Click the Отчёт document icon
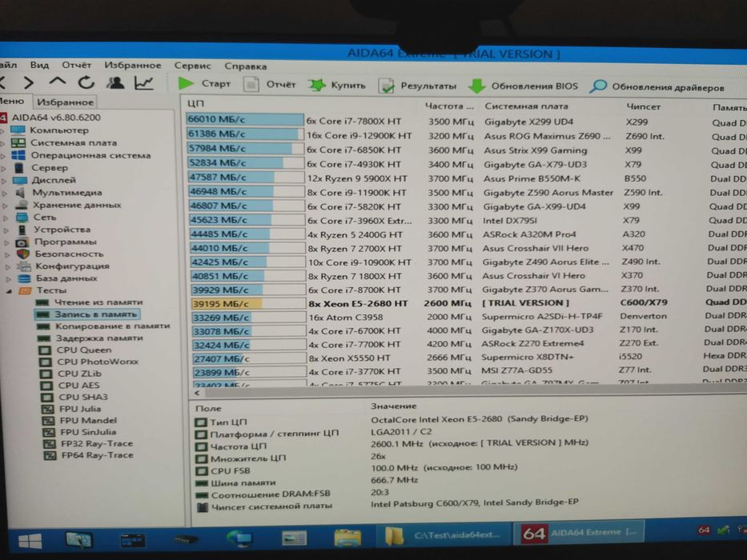The height and width of the screenshot is (560, 747). (251, 85)
